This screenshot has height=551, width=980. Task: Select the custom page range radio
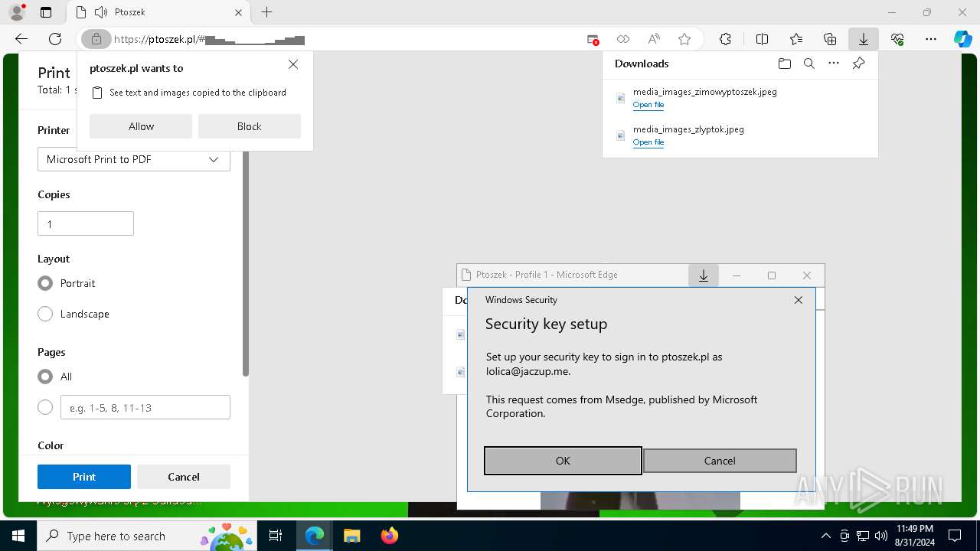coord(45,407)
